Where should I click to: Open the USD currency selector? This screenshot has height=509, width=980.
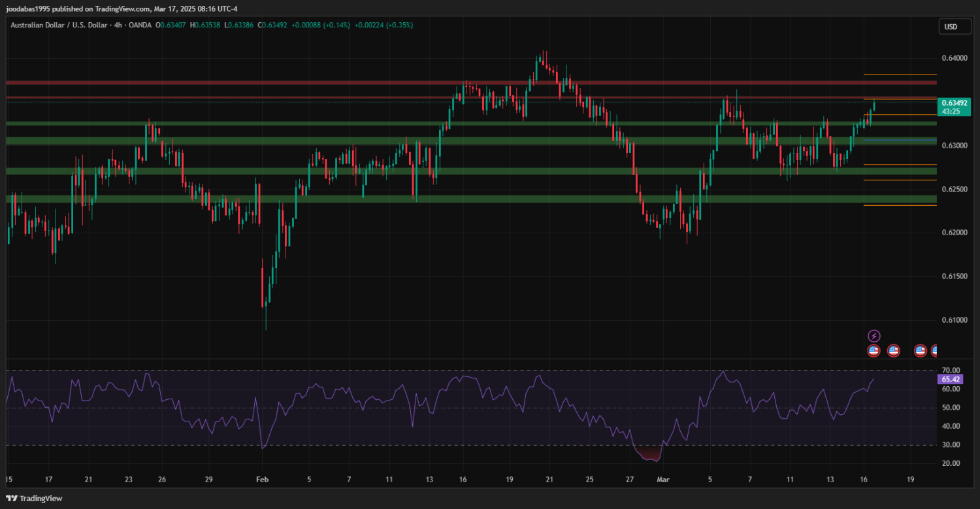951,27
